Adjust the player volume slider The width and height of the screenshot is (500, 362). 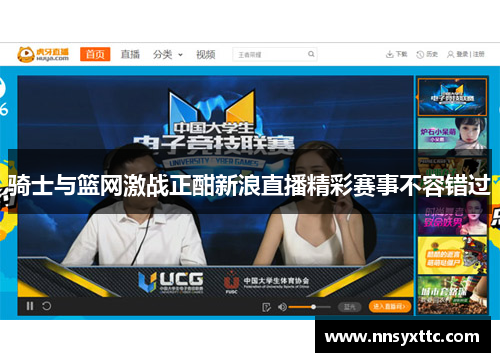click(x=310, y=307)
